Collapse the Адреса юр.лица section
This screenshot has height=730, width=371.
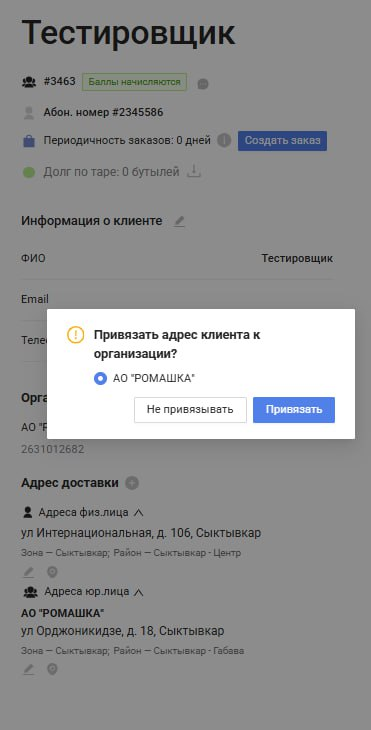point(138,592)
